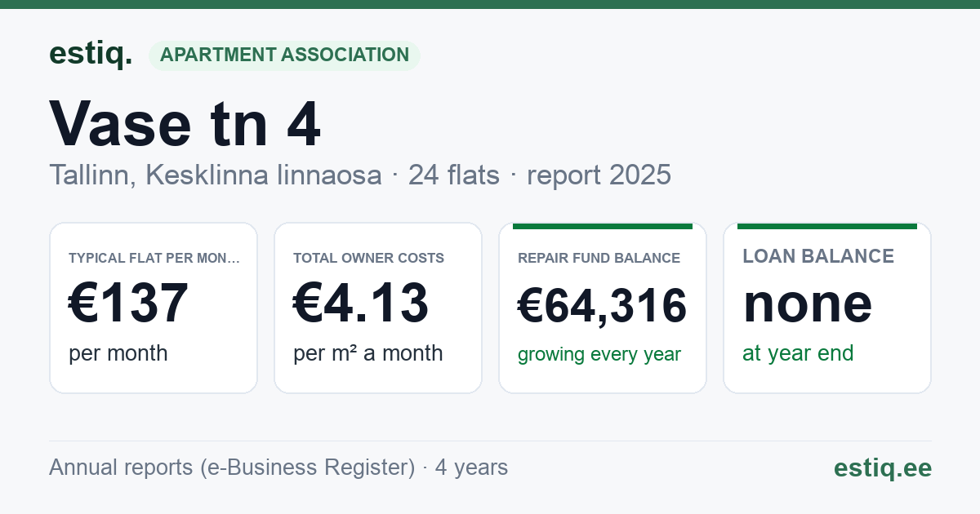Click Annual reports (e-Business Register) text
Image resolution: width=980 pixels, height=514 pixels.
[x=232, y=467]
